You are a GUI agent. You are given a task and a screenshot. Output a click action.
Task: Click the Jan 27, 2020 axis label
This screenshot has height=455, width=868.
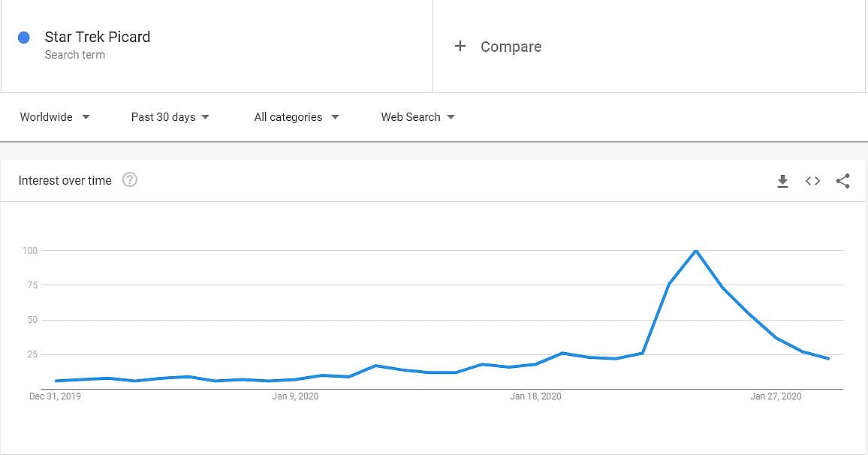[776, 396]
